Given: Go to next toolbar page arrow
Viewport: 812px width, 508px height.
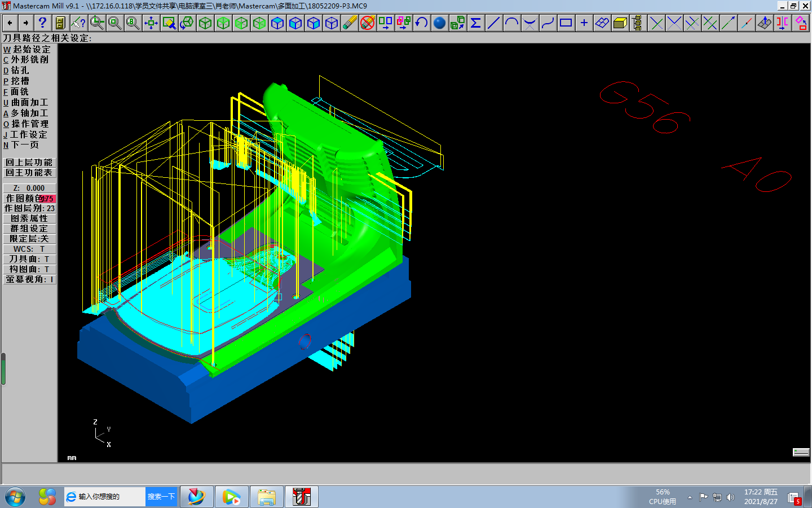Looking at the screenshot, I should [x=25, y=23].
